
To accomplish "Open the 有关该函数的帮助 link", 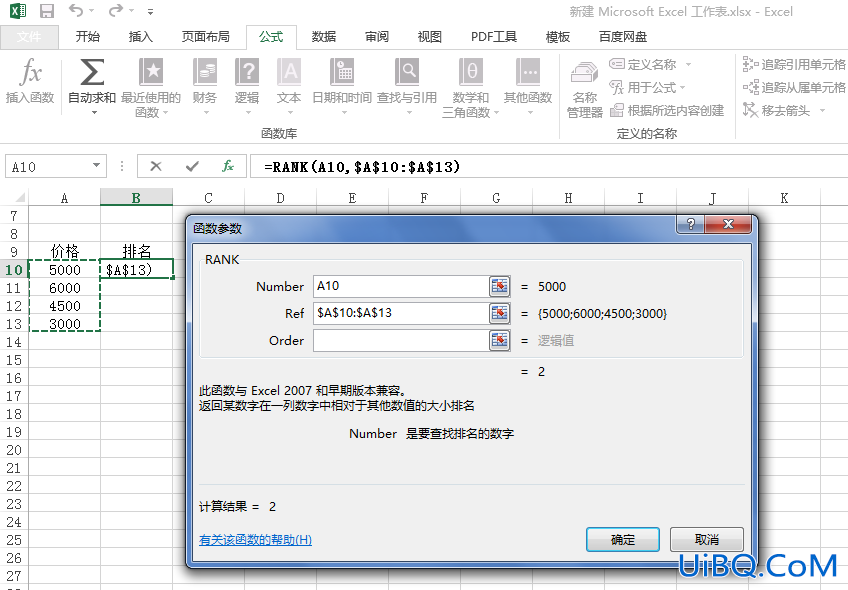I will (255, 540).
